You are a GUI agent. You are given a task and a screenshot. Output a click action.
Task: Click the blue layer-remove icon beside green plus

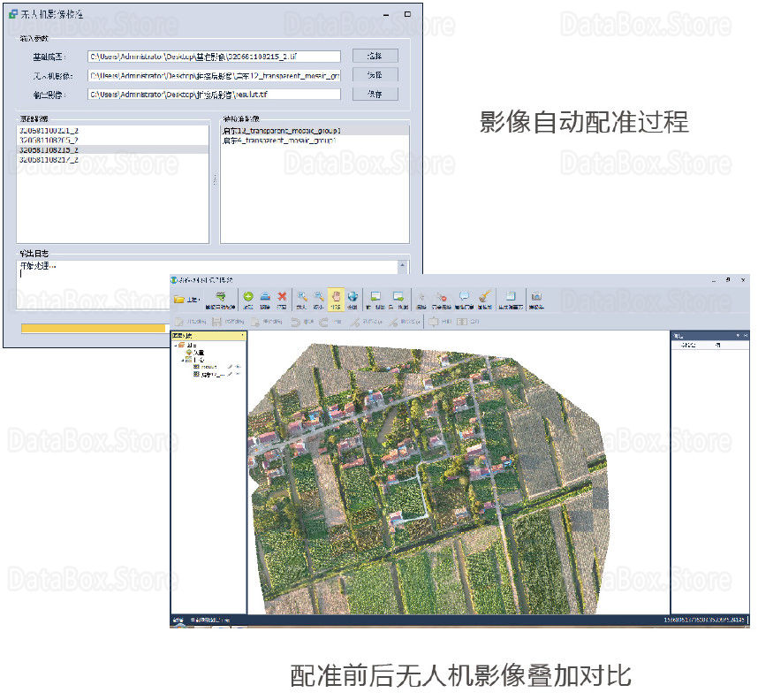tap(265, 297)
